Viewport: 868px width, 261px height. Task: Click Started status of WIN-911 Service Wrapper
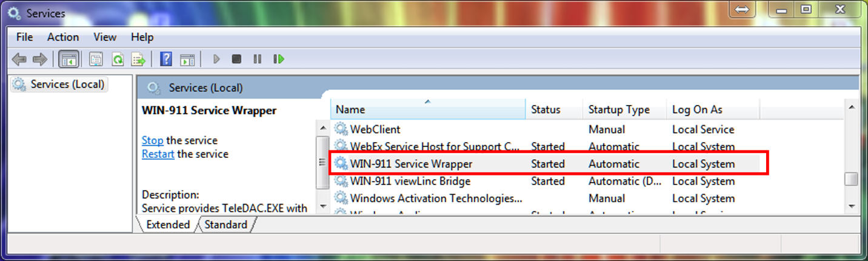(548, 164)
